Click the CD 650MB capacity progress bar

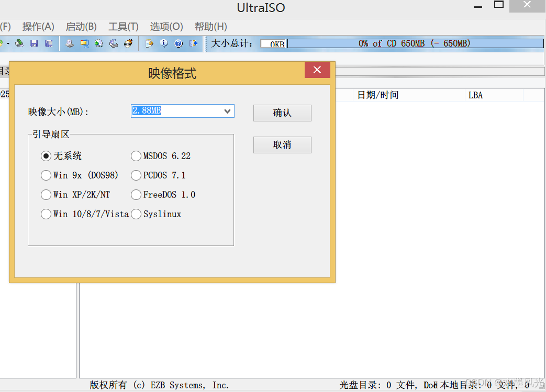click(x=416, y=43)
